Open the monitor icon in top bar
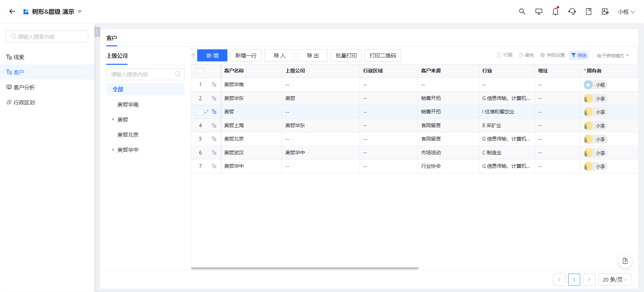 click(x=539, y=11)
